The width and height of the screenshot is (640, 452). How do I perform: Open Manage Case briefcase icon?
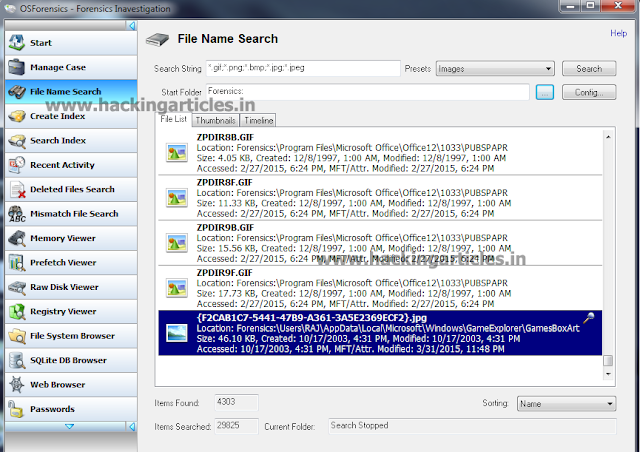click(x=17, y=67)
